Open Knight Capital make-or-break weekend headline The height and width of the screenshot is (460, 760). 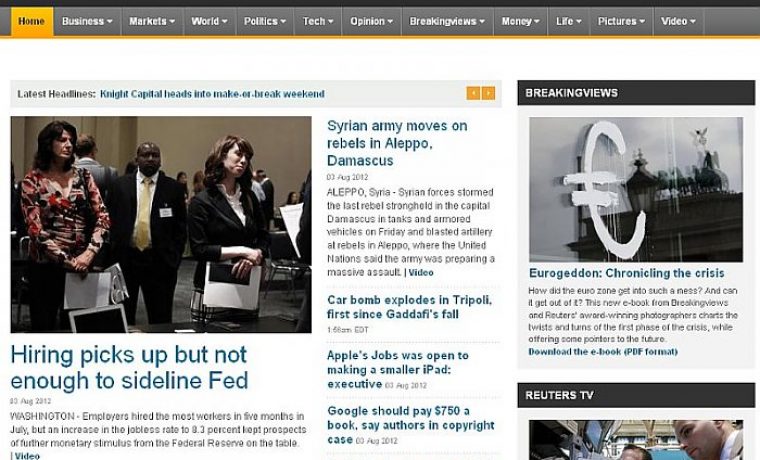click(212, 94)
